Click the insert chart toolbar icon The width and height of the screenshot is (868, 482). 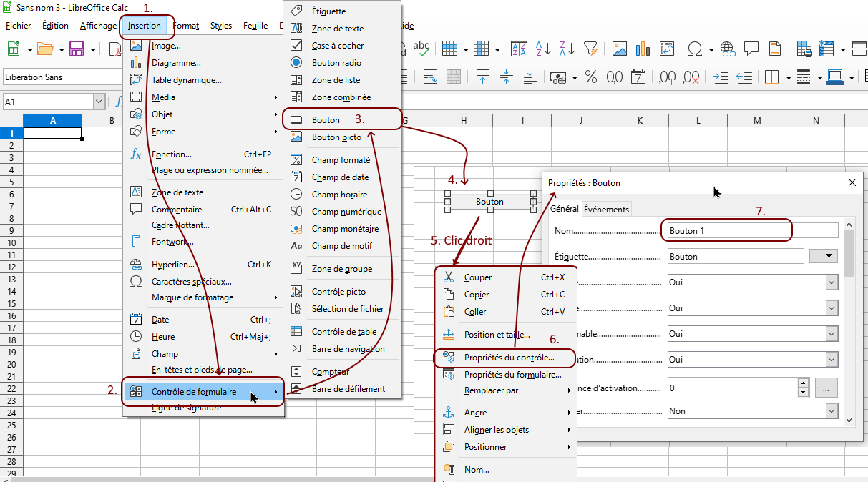point(643,49)
